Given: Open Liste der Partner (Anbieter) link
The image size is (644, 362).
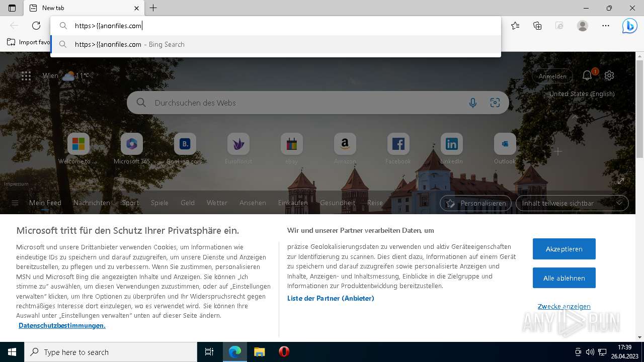Looking at the screenshot, I should click(x=331, y=298).
